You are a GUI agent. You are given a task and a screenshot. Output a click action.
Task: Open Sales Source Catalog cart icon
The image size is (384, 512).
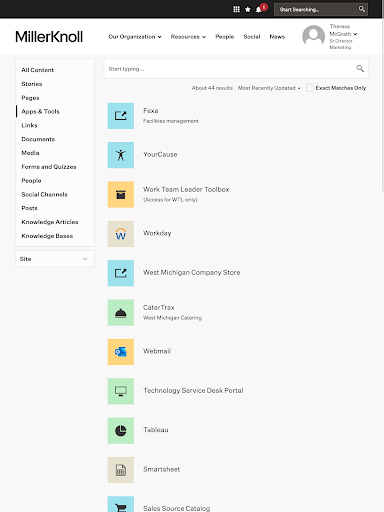click(121, 504)
